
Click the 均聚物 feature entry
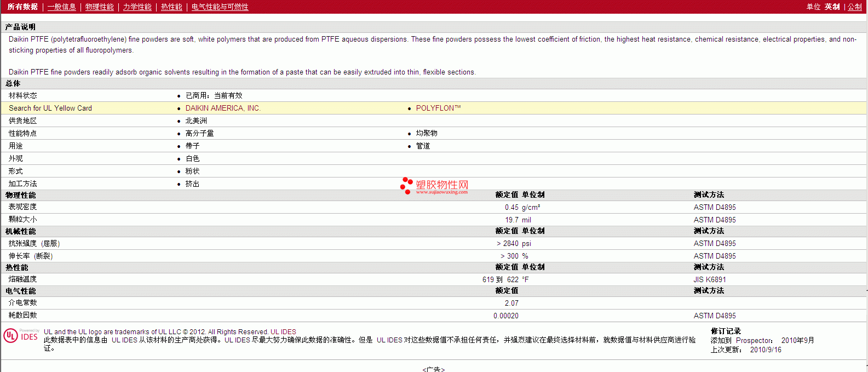427,133
